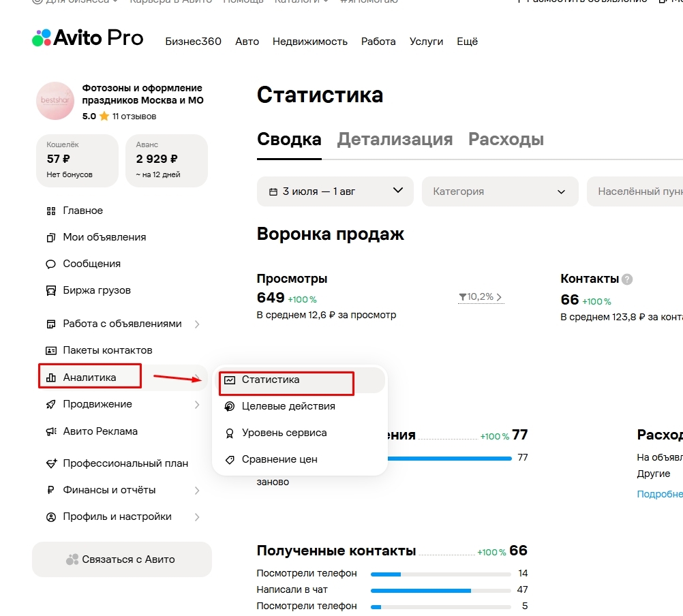
Task: Follow the Подробнее link under Расходы
Action: 659,494
